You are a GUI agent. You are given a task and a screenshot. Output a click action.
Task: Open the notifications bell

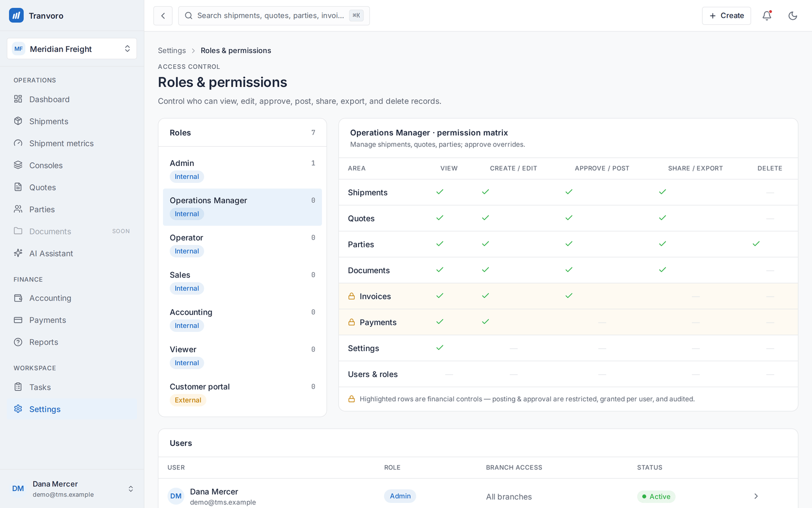coord(767,16)
